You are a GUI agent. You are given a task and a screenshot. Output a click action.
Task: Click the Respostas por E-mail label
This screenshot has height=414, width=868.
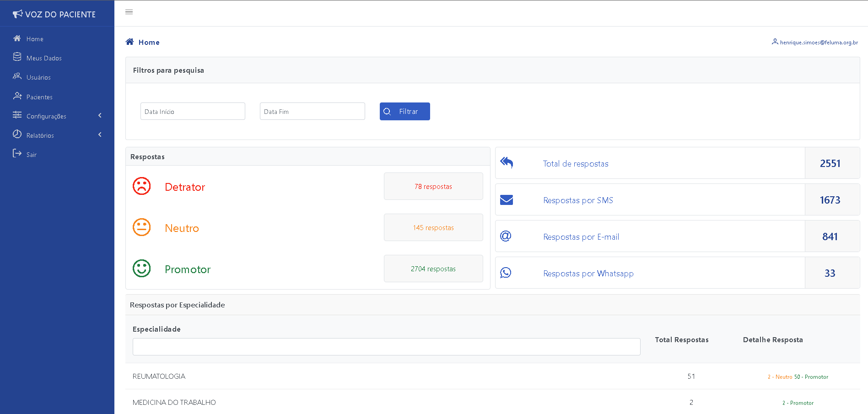point(581,237)
